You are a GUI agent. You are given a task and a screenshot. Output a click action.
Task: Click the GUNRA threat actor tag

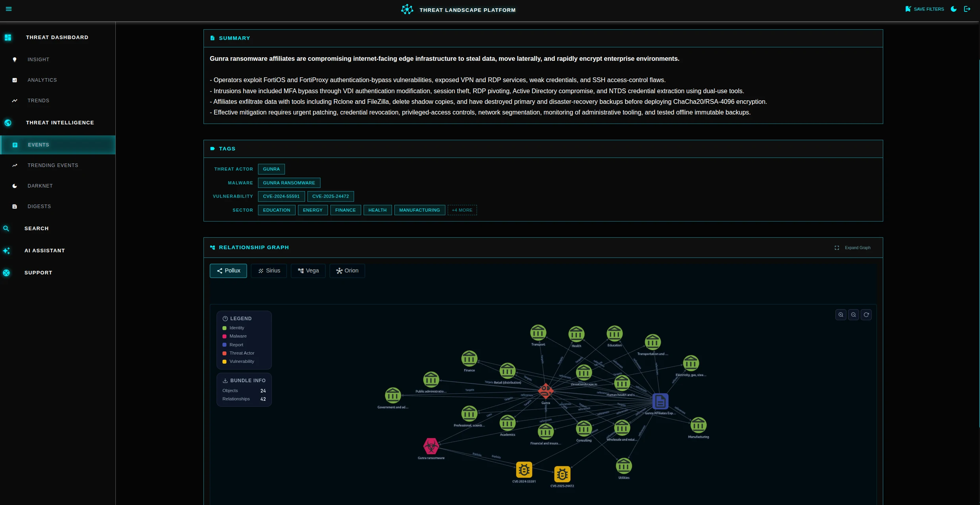pos(271,169)
